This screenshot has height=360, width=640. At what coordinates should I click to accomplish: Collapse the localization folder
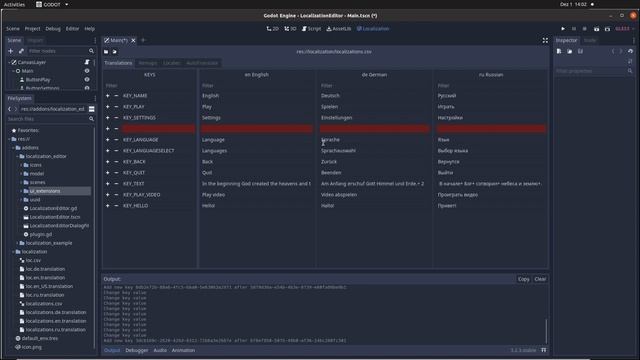tap(13, 252)
